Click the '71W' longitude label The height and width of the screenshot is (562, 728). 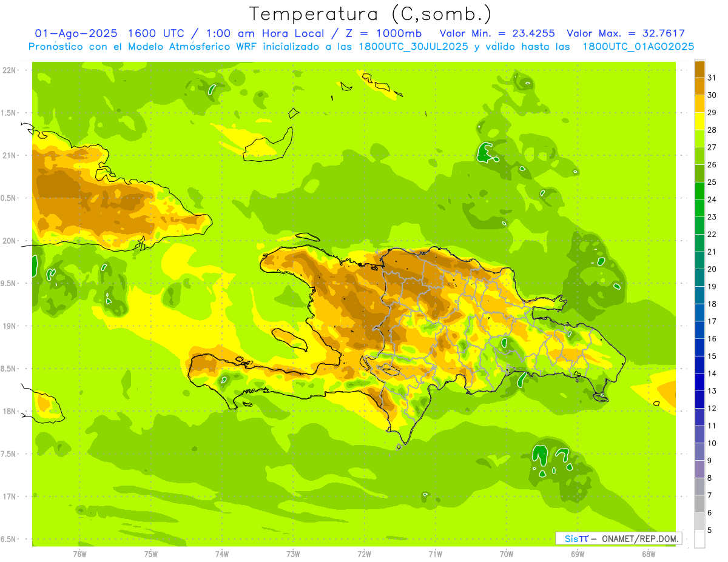click(x=435, y=554)
